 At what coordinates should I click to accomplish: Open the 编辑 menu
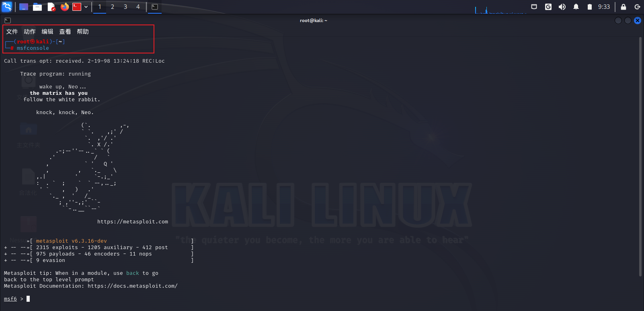coord(47,32)
